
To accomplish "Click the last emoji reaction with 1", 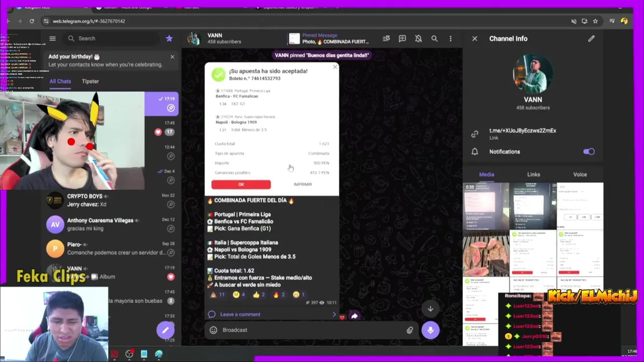I will [x=299, y=295].
